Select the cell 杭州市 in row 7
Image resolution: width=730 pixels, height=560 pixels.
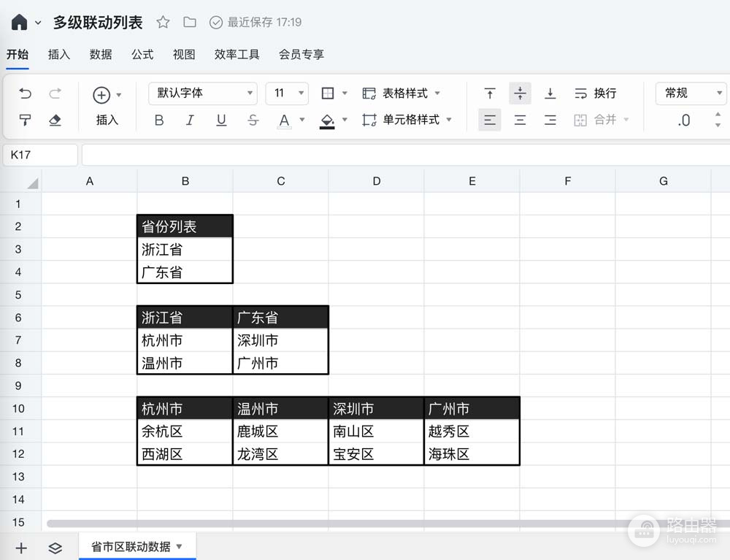coord(185,340)
